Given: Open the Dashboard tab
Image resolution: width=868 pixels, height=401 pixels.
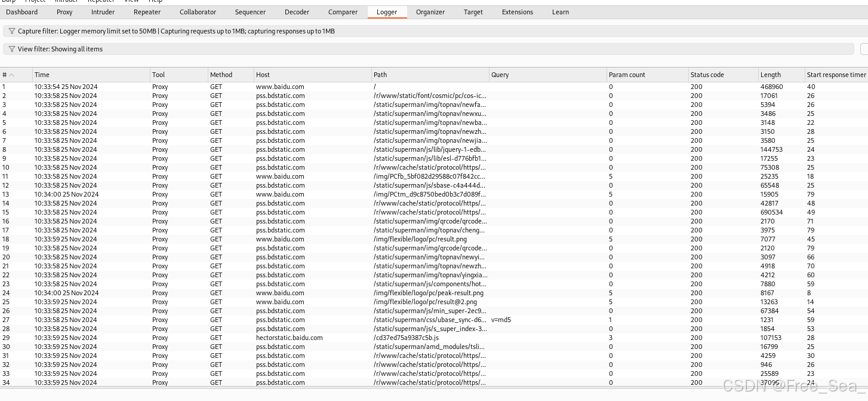Looking at the screenshot, I should point(22,12).
